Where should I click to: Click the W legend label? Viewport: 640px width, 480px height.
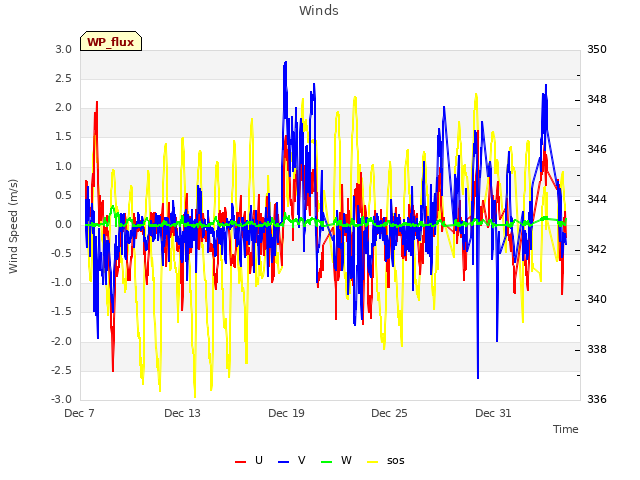click(x=346, y=460)
